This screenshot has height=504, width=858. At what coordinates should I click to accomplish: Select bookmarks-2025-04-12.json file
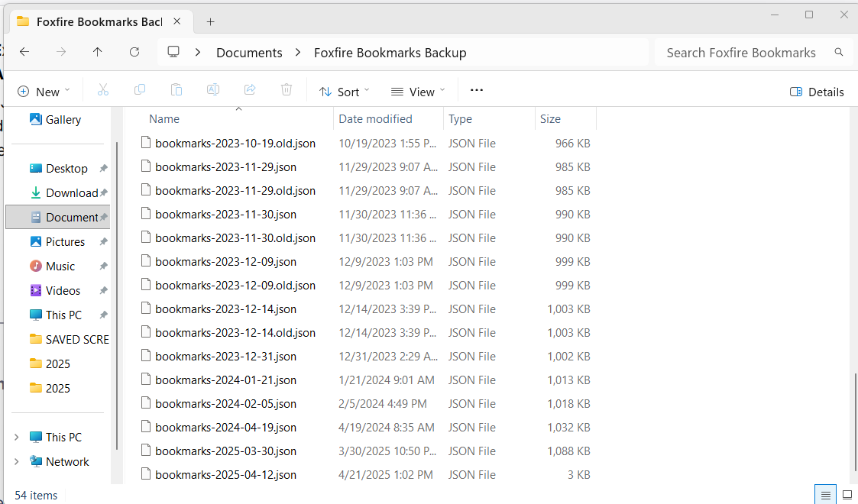click(x=225, y=475)
